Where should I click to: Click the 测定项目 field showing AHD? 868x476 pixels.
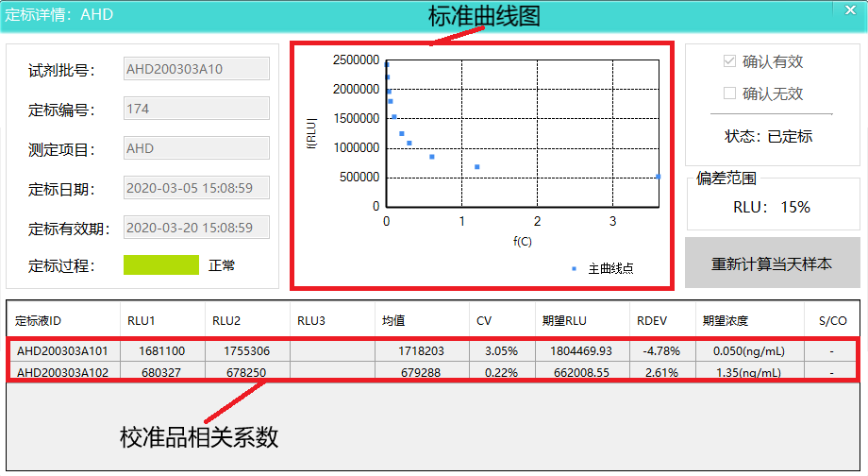(196, 148)
